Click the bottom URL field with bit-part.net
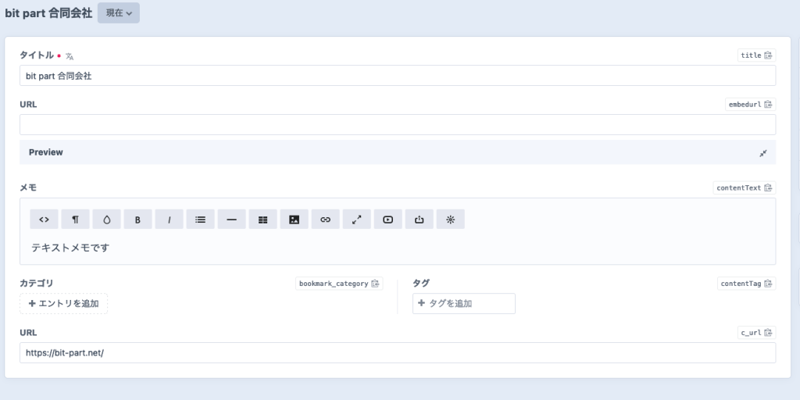The width and height of the screenshot is (800, 400). click(x=397, y=353)
